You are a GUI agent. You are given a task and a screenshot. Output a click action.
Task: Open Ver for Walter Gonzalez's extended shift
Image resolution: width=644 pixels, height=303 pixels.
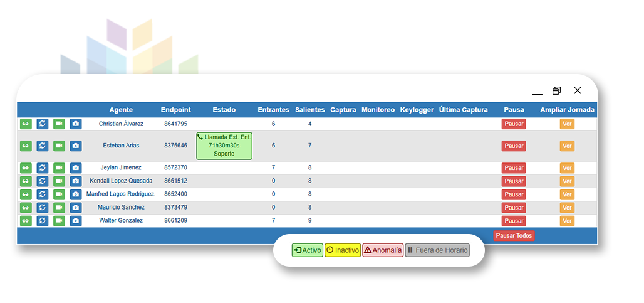[x=567, y=221]
